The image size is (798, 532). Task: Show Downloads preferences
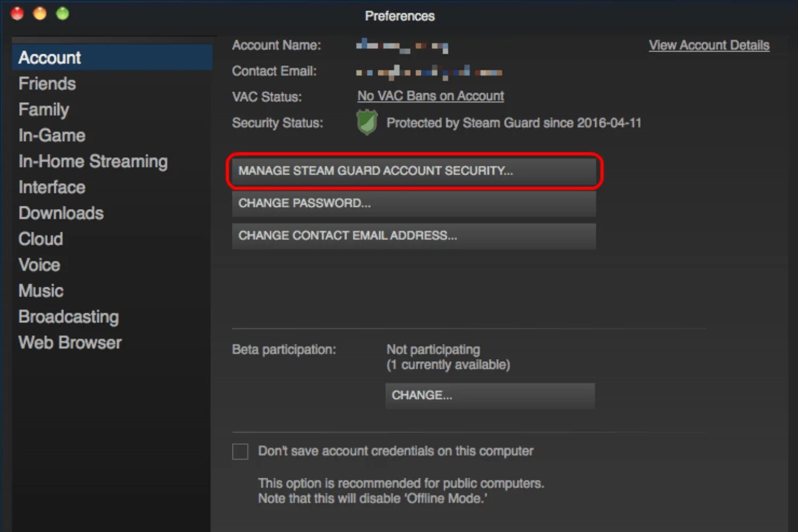(61, 213)
